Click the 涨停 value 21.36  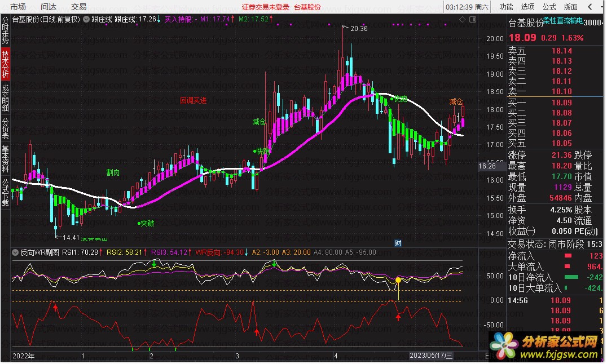562,155
